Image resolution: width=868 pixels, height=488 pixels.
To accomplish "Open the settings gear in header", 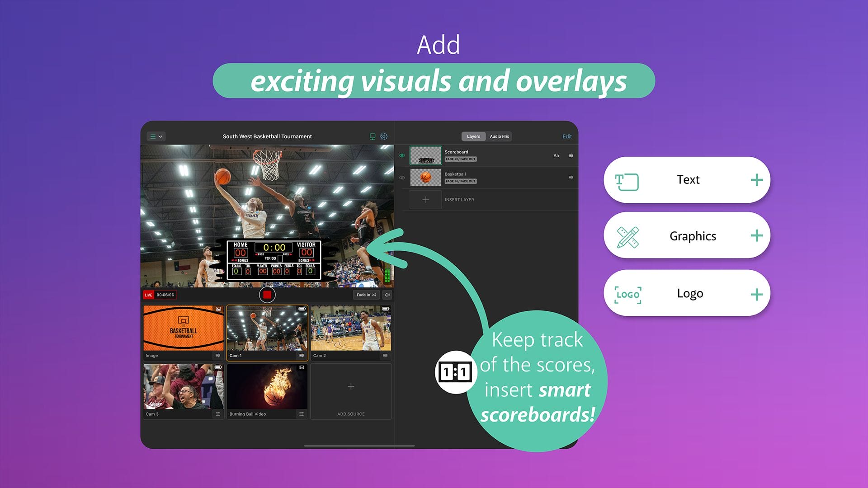I will [x=384, y=136].
